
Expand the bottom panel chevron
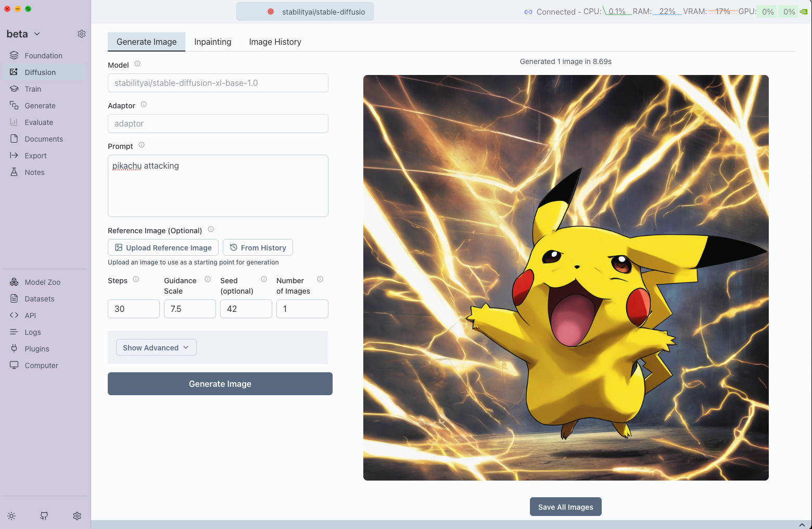[x=802, y=524]
